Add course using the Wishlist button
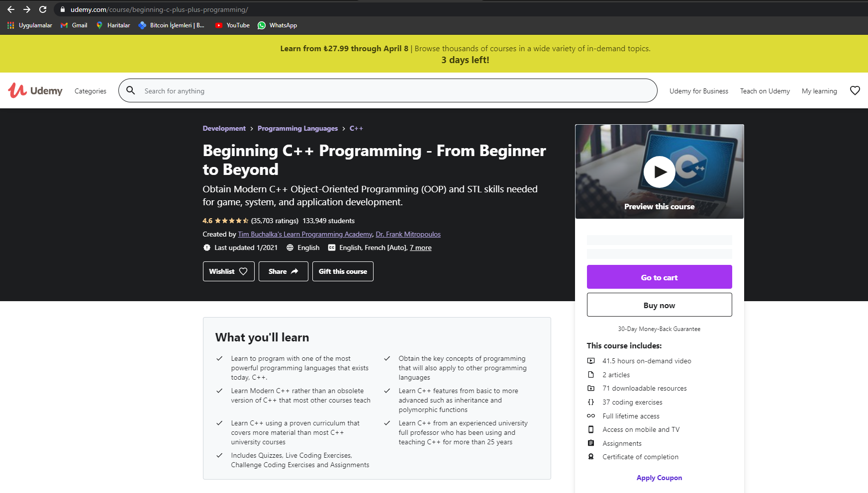Screen dimensions: 868x493 (x=229, y=271)
